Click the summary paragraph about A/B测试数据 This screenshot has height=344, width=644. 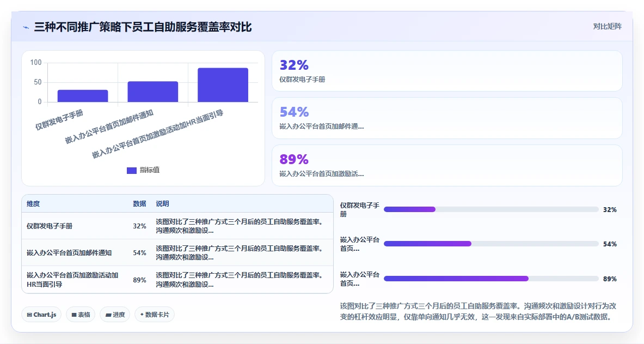[x=478, y=311]
